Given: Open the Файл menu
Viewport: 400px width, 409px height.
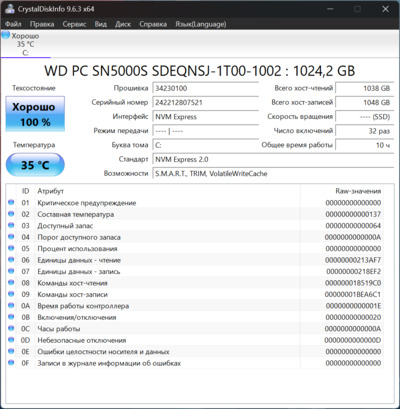Looking at the screenshot, I should click(x=13, y=24).
